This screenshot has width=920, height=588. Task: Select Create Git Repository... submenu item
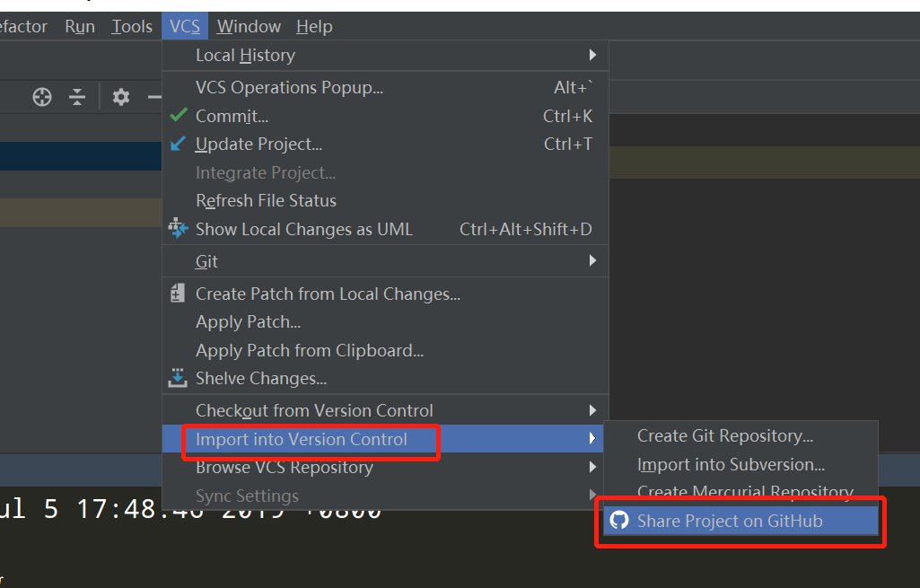tap(740, 436)
